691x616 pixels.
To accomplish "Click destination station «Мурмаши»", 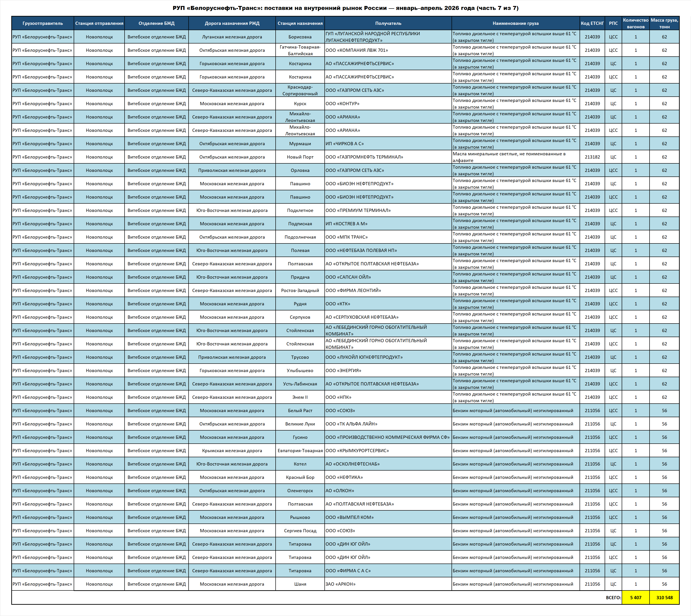I will click(300, 144).
